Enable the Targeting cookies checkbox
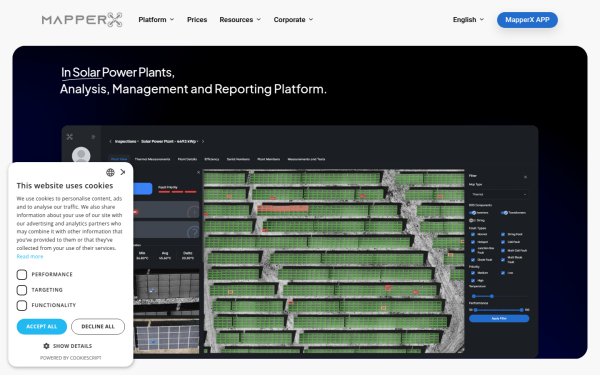Screen dimensions: 600x375 (x=22, y=290)
